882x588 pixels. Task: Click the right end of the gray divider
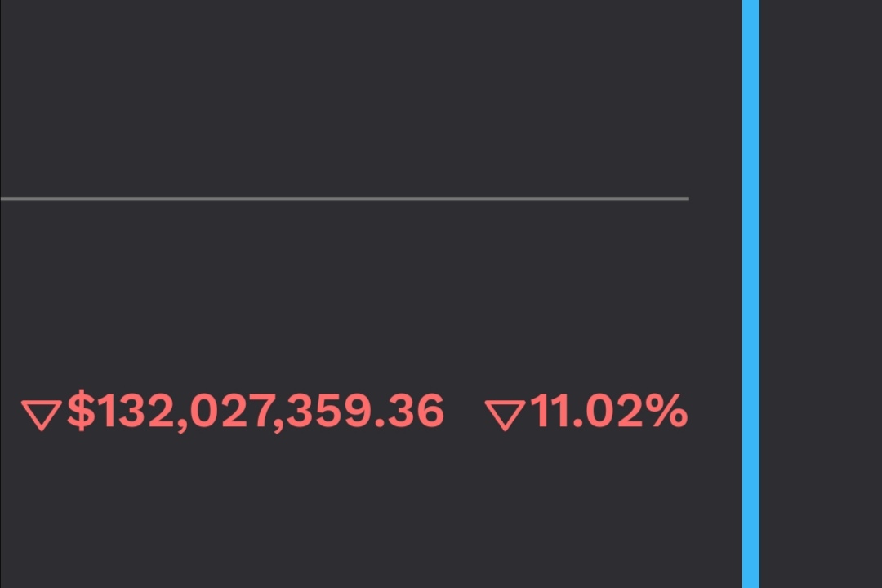pyautogui.click(x=683, y=198)
